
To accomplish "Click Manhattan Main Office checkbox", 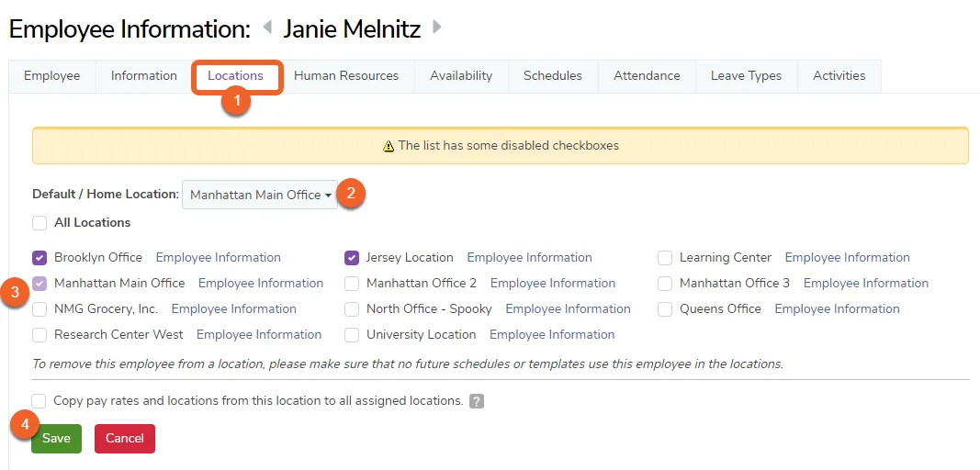I will pos(39,284).
